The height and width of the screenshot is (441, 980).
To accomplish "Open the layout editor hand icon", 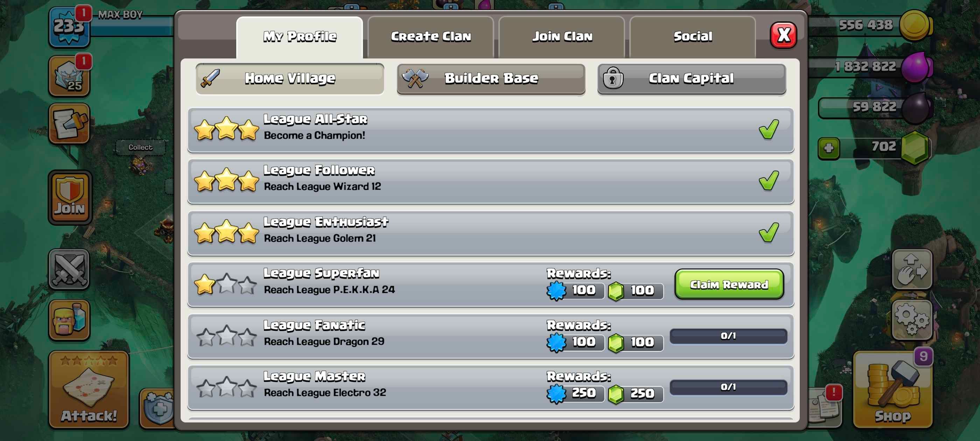I will pos(912,269).
